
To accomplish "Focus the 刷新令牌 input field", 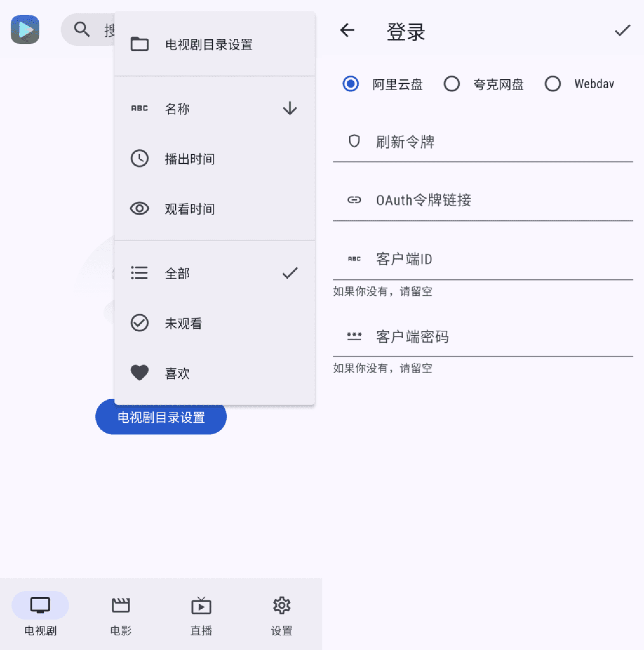I will point(483,142).
